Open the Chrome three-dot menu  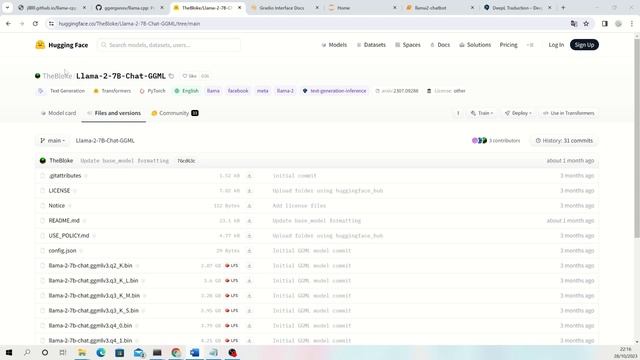coord(632,24)
